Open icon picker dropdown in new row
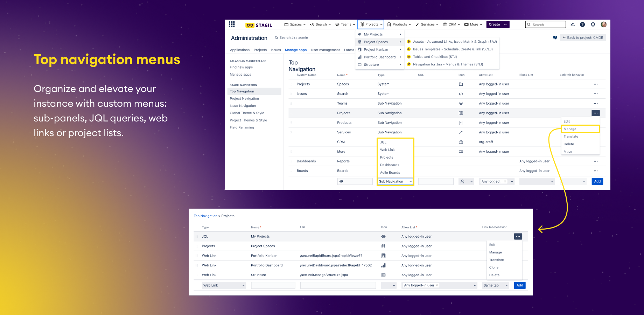 [x=467, y=182]
